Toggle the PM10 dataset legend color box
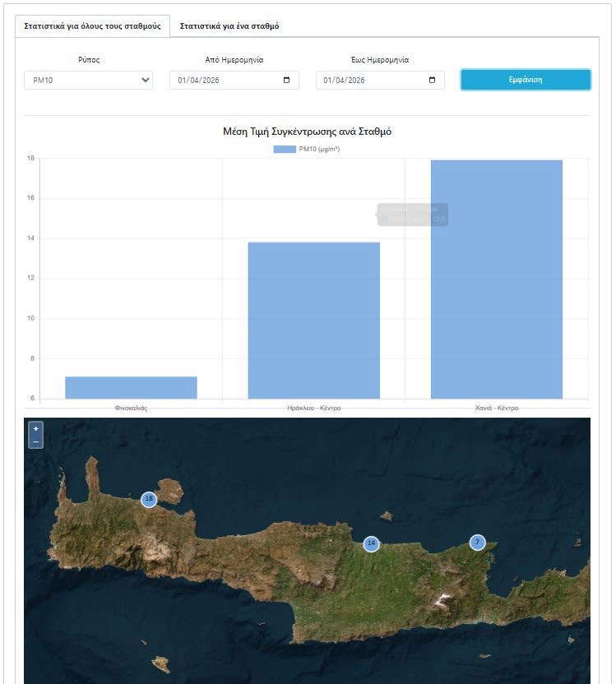This screenshot has width=616, height=684. [284, 149]
